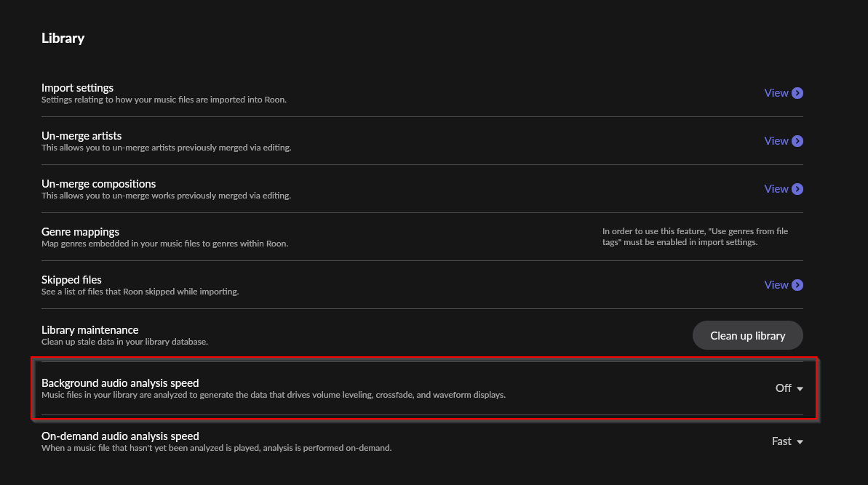This screenshot has height=485, width=868.
Task: Click the arrow icon beside Import settings View
Action: (798, 92)
